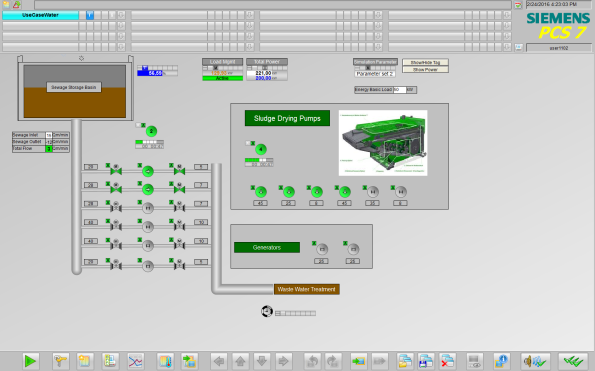The image size is (595, 371).
Task: Expand the arrow button beside UseCaseWater row
Action: click(x=121, y=15)
